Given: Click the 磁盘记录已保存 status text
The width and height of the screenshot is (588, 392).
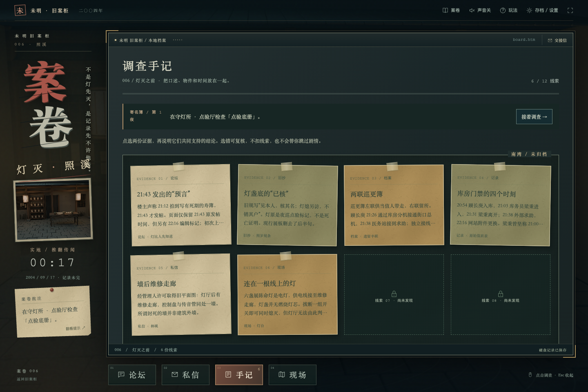Looking at the screenshot, I should tap(552, 350).
